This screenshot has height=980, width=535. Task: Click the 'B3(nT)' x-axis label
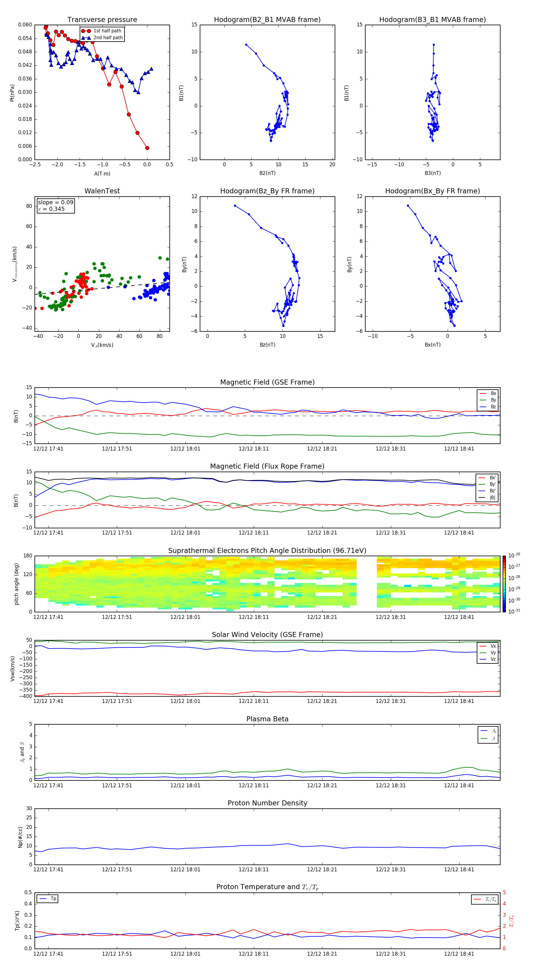coord(432,173)
